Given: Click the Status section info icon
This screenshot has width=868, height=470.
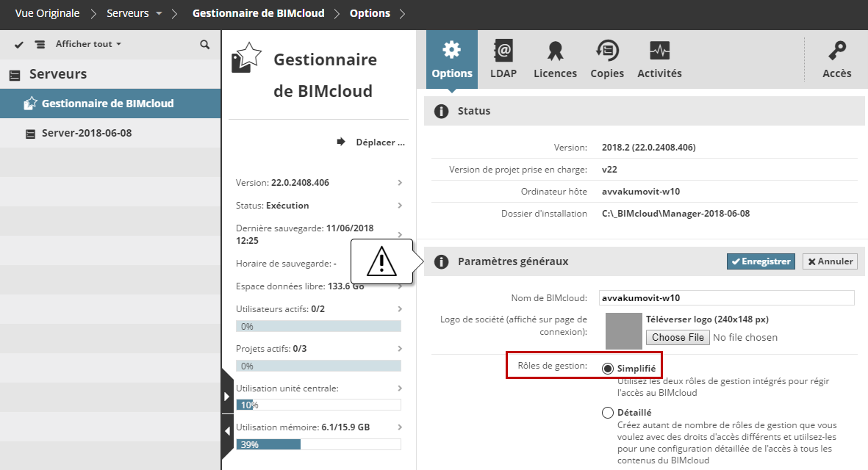Looking at the screenshot, I should click(x=441, y=111).
